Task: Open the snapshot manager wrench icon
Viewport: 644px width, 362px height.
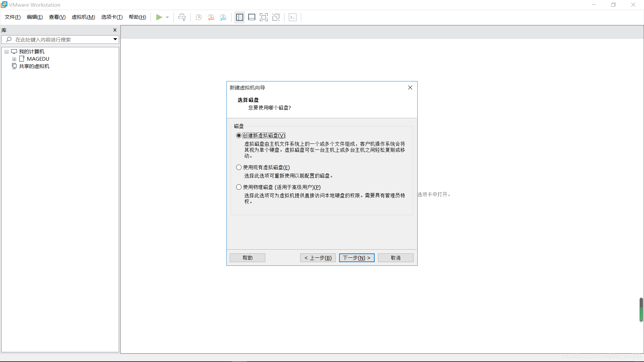Action: pos(223,17)
